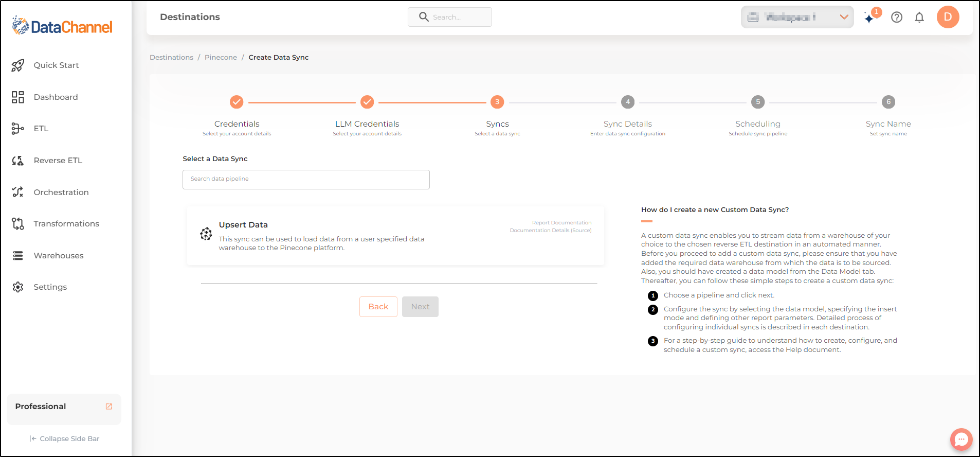980x457 pixels.
Task: Open the Settings gear icon
Action: coord(18,287)
